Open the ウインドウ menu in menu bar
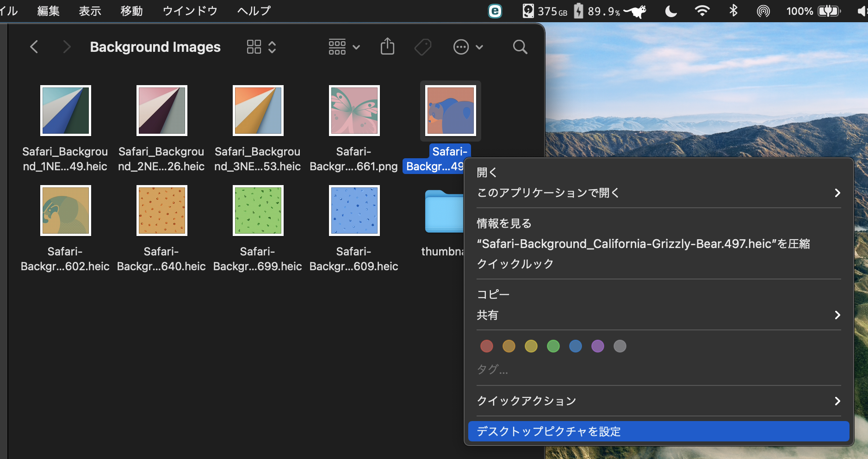The image size is (868, 459). 190,11
